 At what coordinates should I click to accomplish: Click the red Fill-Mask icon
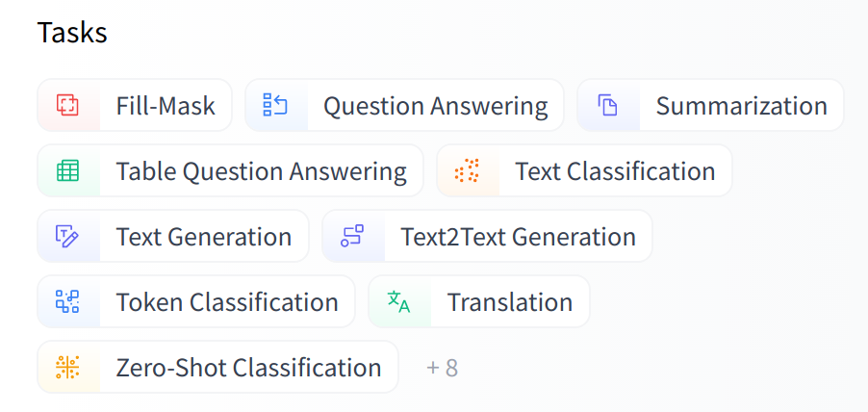67,105
